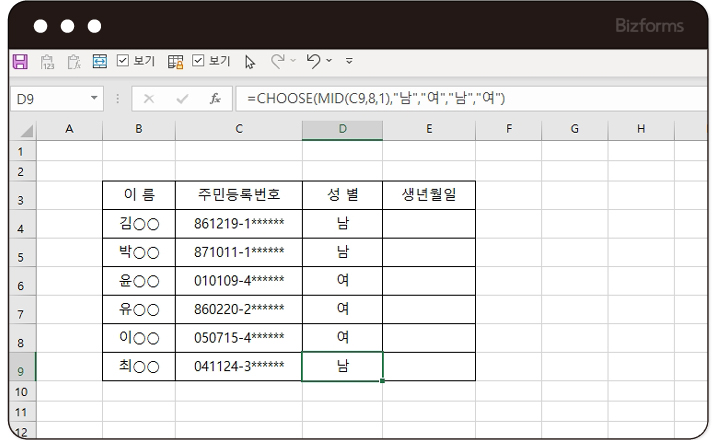Click the 생년월일 header cell

coord(429,195)
